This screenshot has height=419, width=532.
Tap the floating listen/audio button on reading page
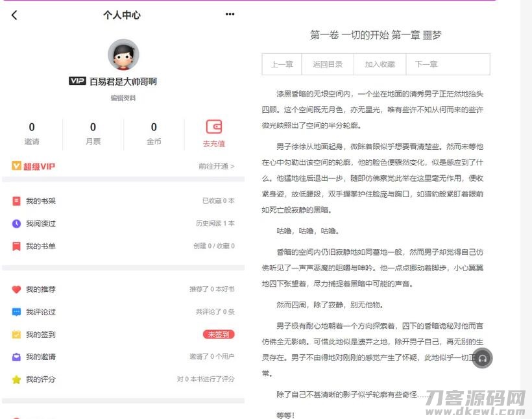pyautogui.click(x=482, y=357)
